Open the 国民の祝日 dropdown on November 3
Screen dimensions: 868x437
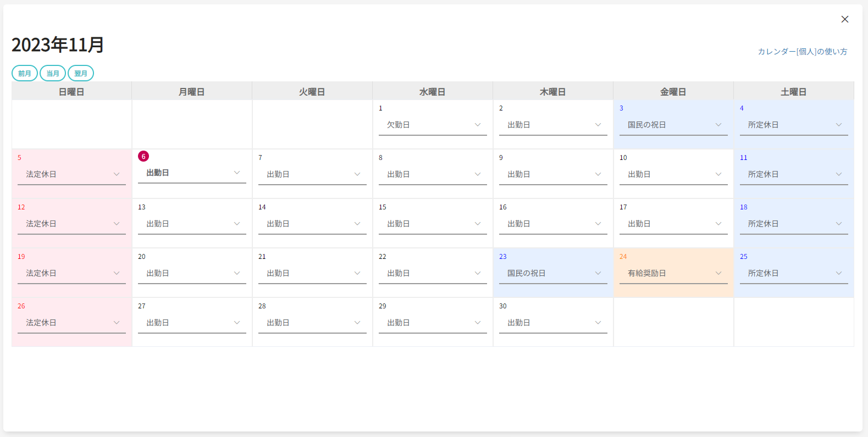pos(673,125)
